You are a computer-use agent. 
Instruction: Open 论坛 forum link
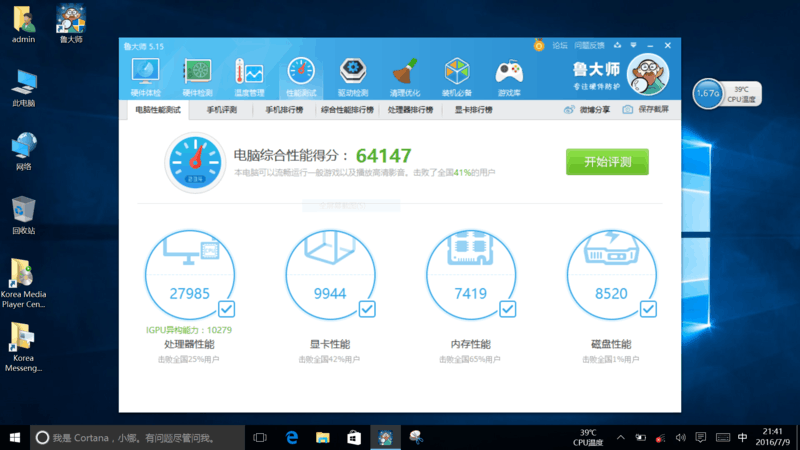[560, 45]
